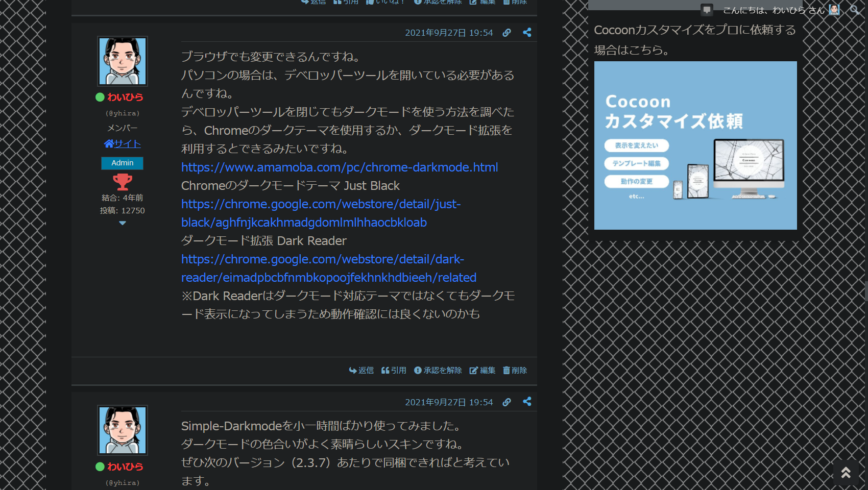This screenshot has height=490, width=868.
Task: Click "(@yhira)" handle in first post
Action: click(x=123, y=113)
